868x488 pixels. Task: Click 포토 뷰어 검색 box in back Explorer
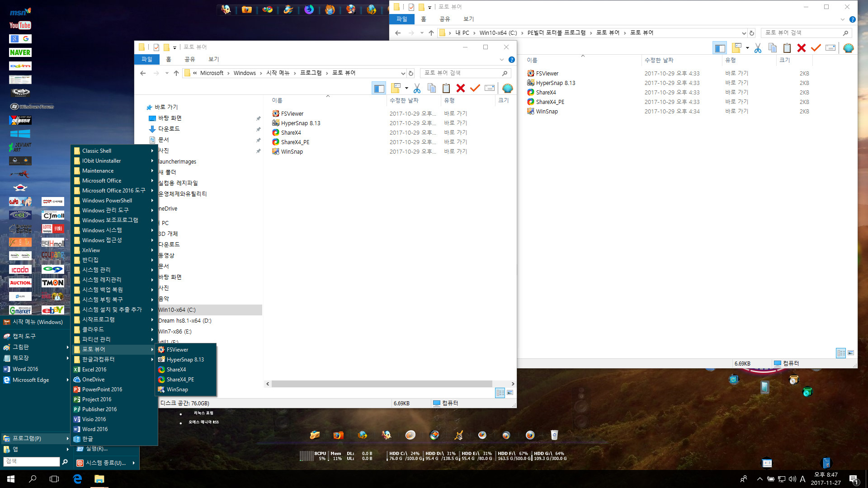click(x=806, y=33)
